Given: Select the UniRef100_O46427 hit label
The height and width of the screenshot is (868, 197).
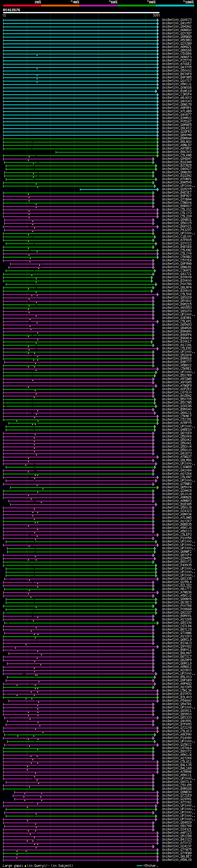Looking at the screenshot, I should [x=177, y=169].
